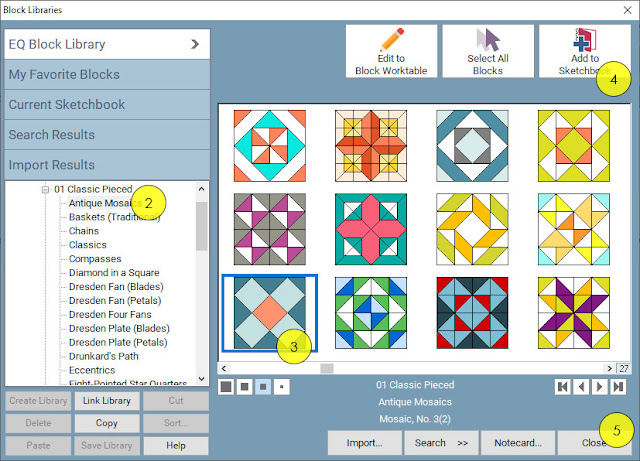Click block viewer scroll left arrow
This screenshot has width=640, height=461.
click(224, 368)
